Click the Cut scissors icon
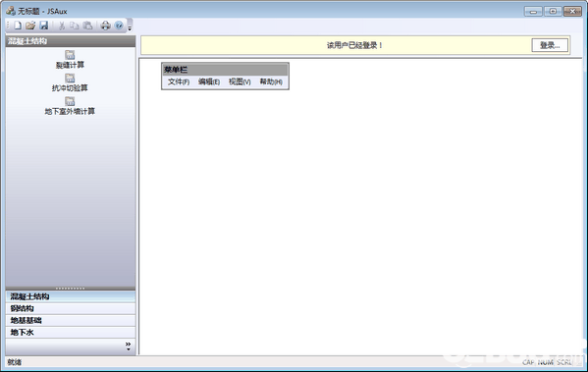 click(x=62, y=26)
